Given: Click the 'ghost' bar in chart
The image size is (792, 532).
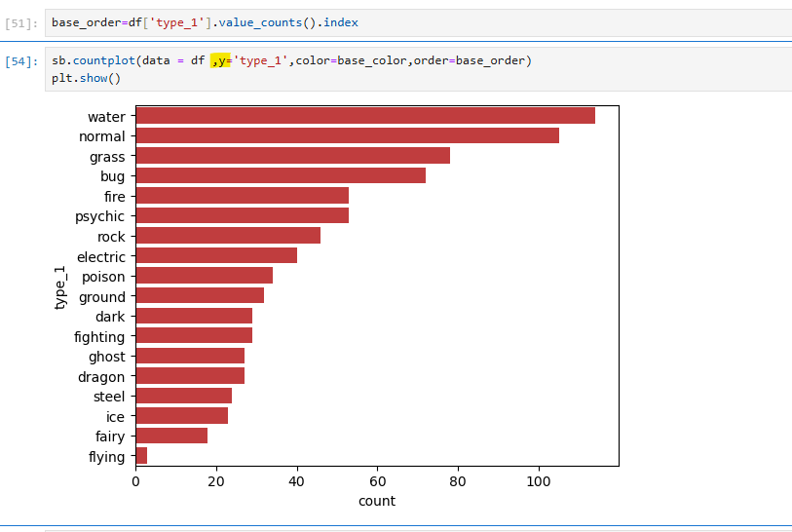Looking at the screenshot, I should coord(190,356).
